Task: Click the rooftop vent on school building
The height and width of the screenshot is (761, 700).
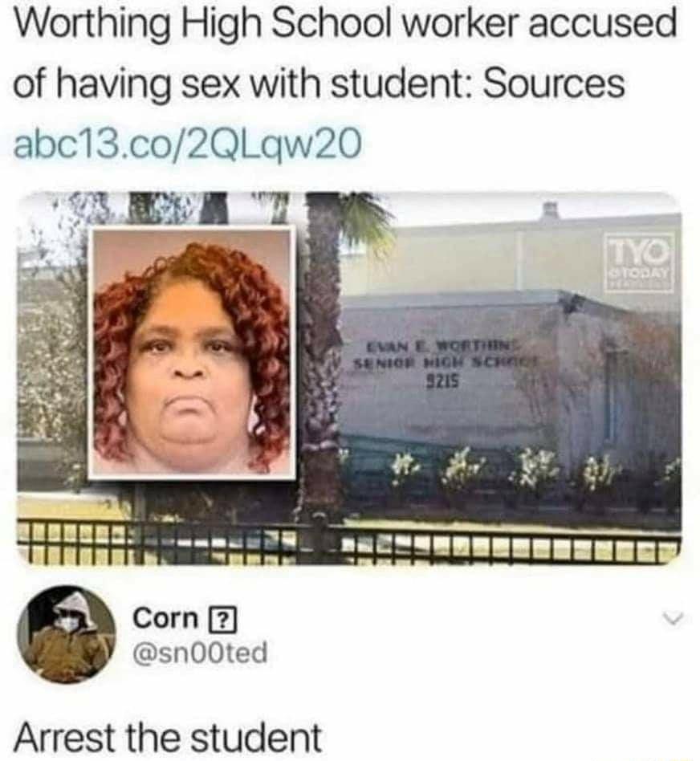Action: (x=550, y=210)
